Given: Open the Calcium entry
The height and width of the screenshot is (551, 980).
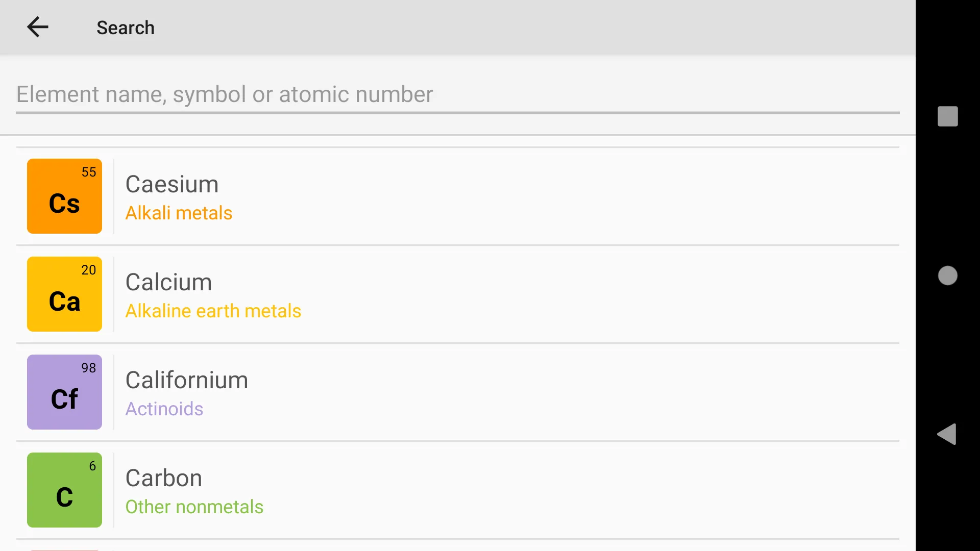Looking at the screenshot, I should tap(168, 281).
